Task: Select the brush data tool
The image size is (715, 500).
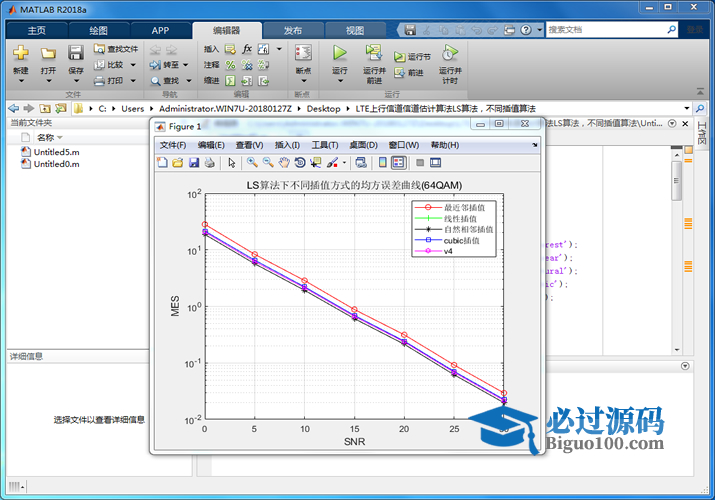Action: (x=333, y=163)
